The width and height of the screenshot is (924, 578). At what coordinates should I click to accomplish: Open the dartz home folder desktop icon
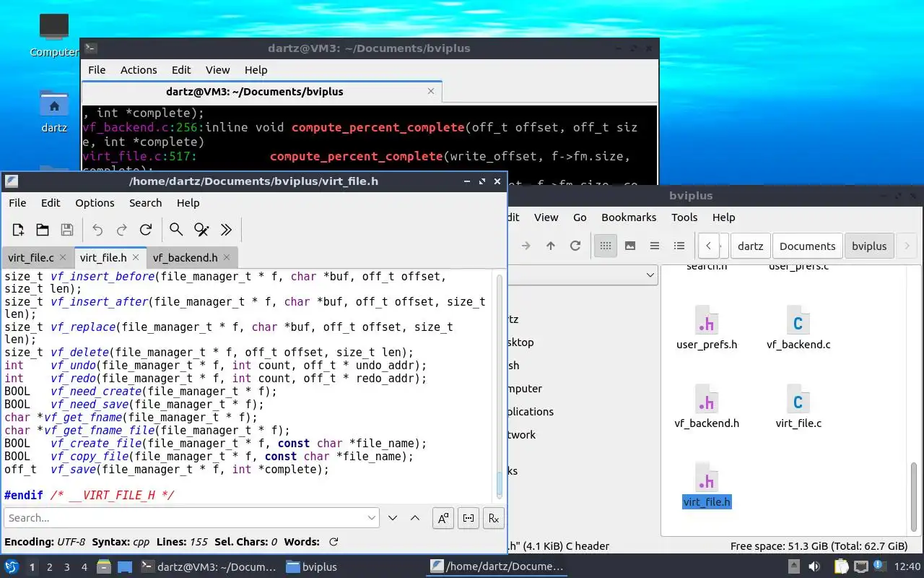pos(54,112)
